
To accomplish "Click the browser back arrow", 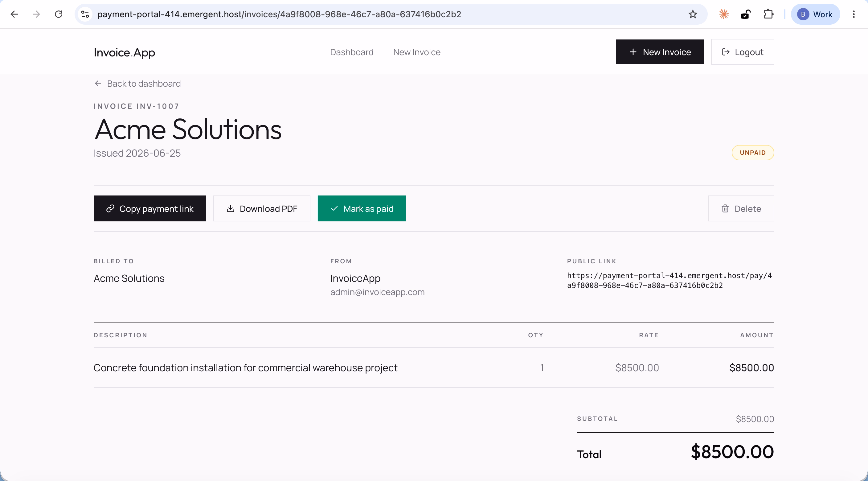I will point(14,14).
